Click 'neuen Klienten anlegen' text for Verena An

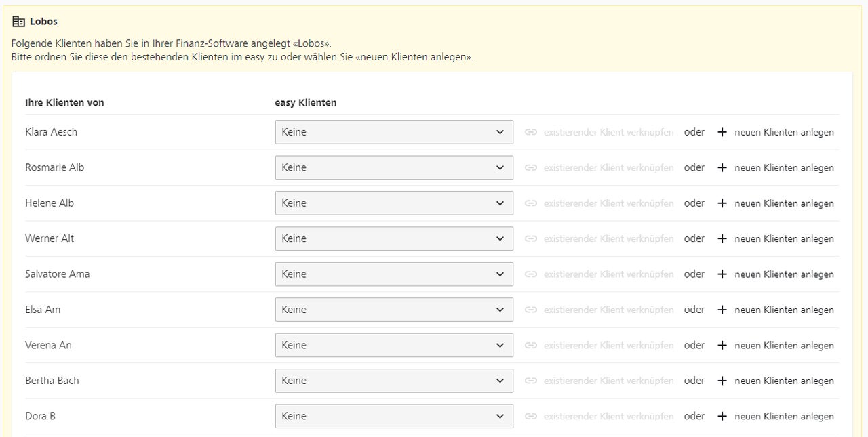point(785,346)
